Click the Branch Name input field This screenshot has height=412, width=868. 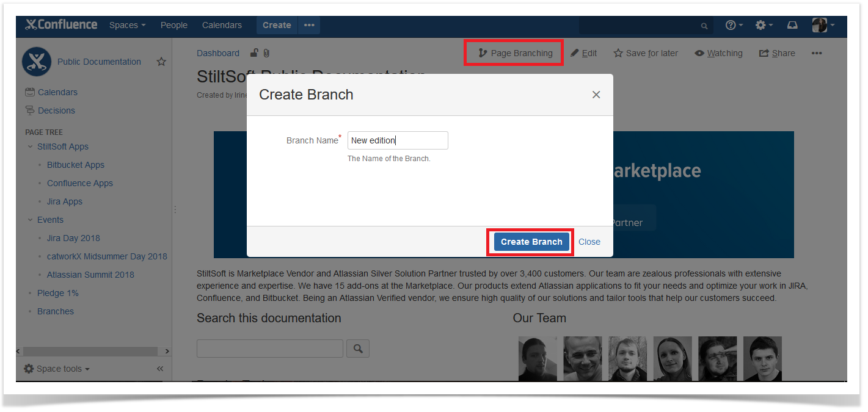[x=398, y=140]
